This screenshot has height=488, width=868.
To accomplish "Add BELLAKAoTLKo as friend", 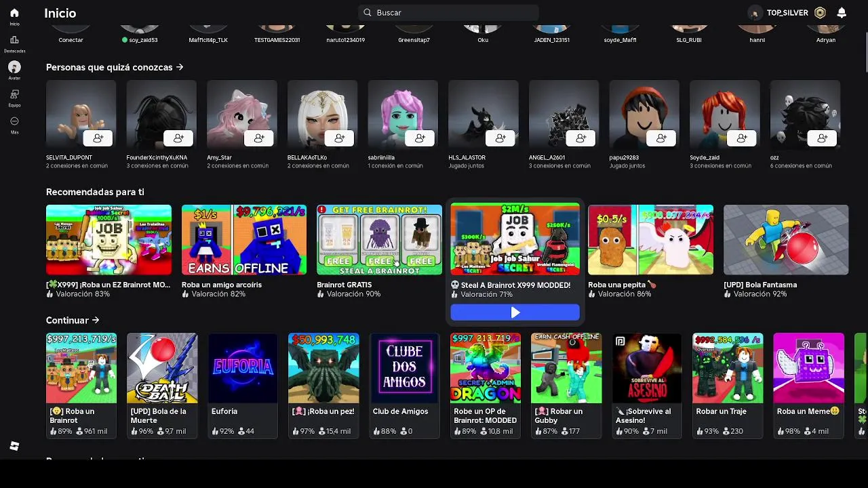I will point(339,138).
